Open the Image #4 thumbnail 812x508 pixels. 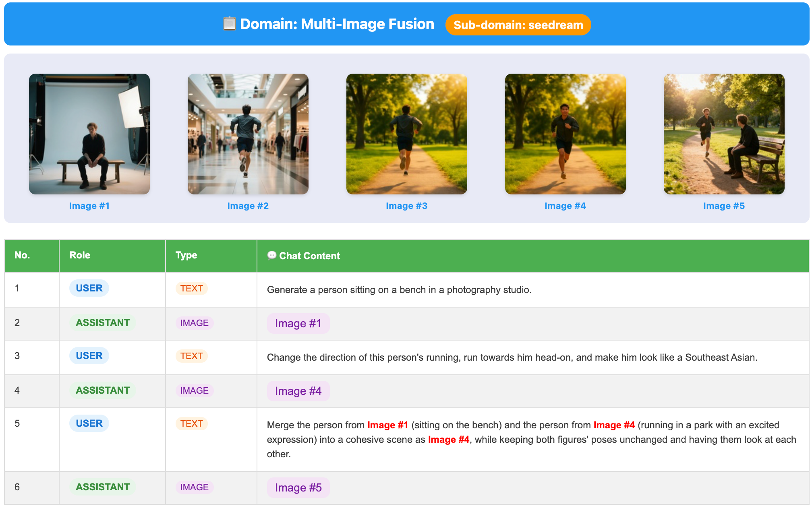pyautogui.click(x=565, y=134)
